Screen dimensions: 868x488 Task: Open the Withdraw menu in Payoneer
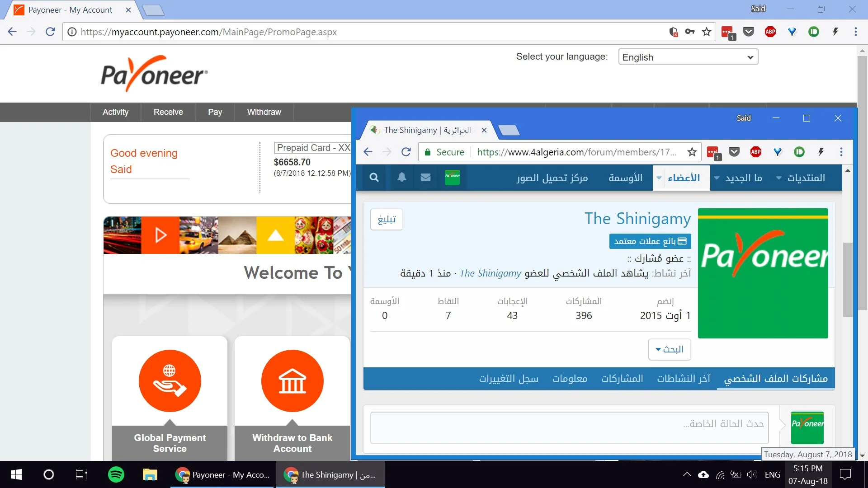[264, 112]
